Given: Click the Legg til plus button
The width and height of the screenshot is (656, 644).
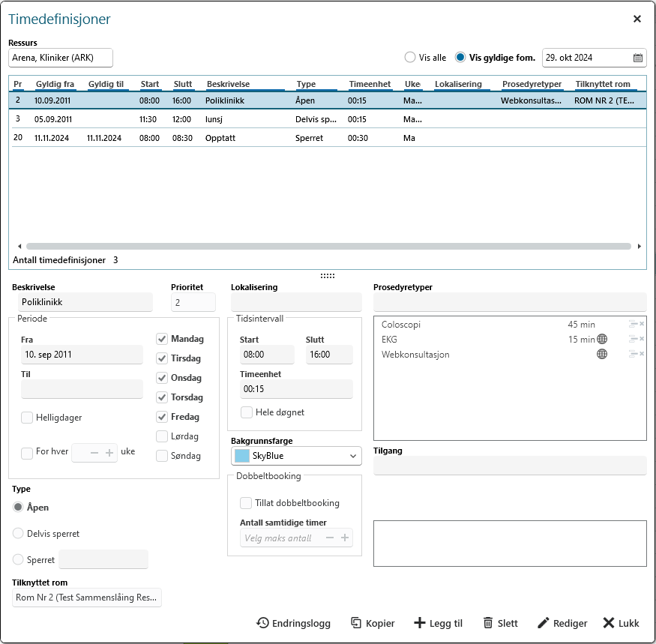Looking at the screenshot, I should point(439,623).
